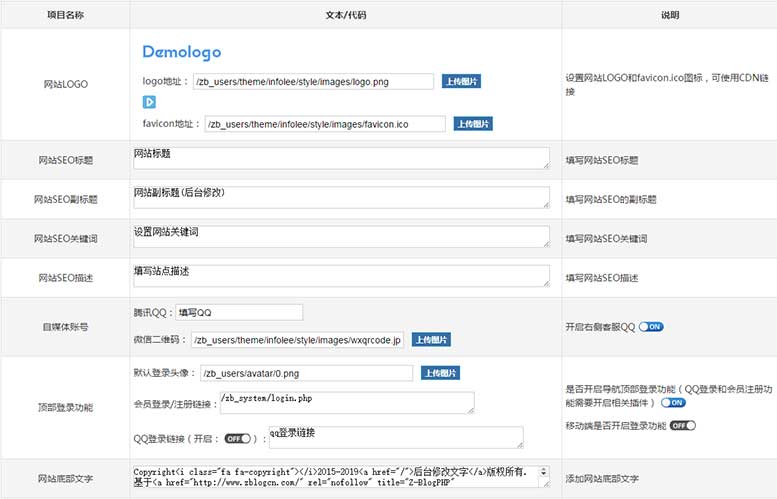Click the 文本/代码 column header
777x499 pixels.
pos(345,15)
